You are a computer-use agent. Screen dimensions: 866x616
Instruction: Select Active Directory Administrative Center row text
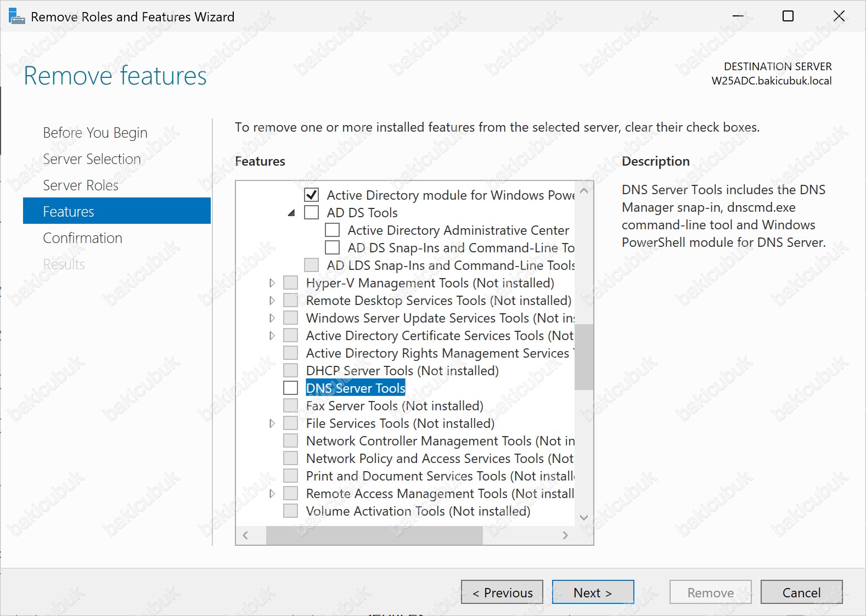(458, 230)
